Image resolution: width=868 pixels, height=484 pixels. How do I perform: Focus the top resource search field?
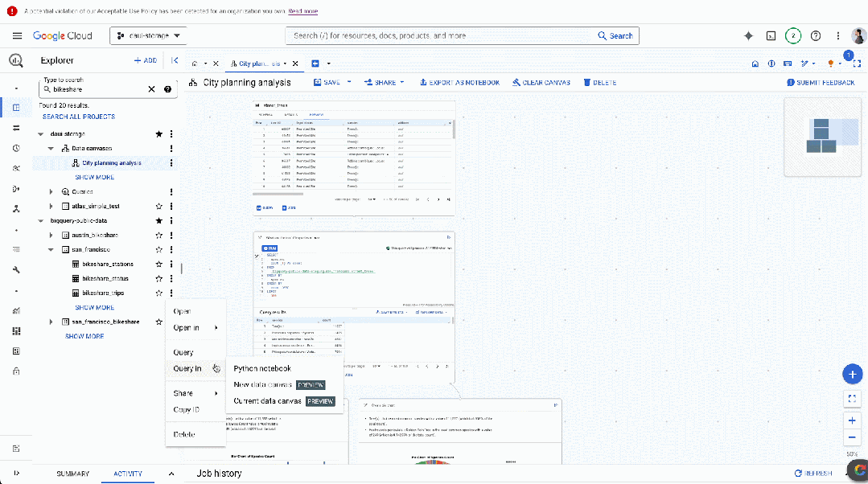point(440,36)
